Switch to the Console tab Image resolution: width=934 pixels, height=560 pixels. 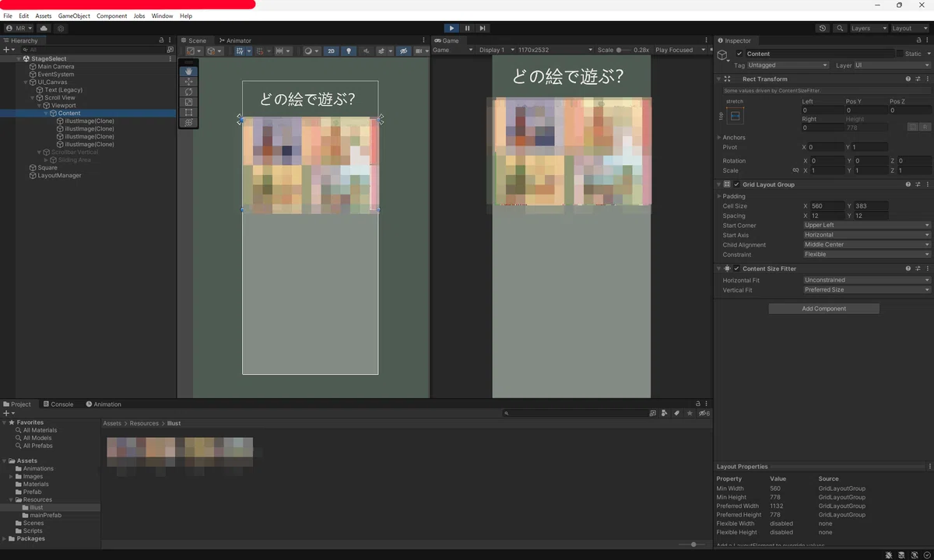[x=58, y=404]
